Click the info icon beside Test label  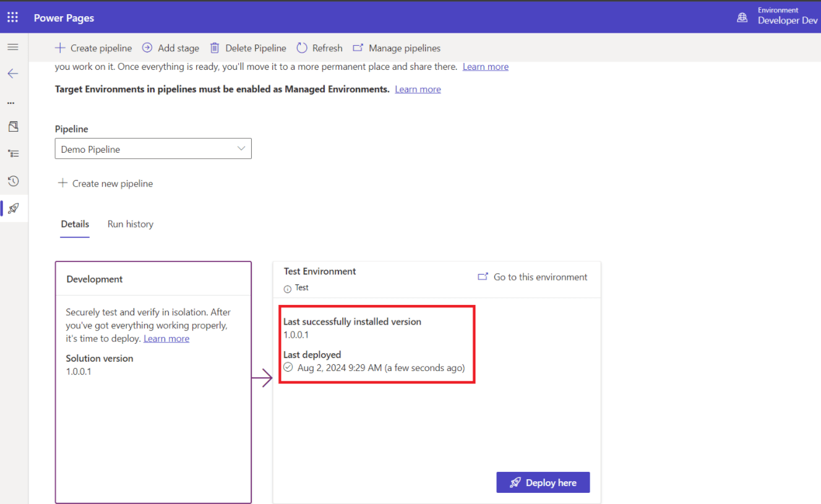coord(287,289)
